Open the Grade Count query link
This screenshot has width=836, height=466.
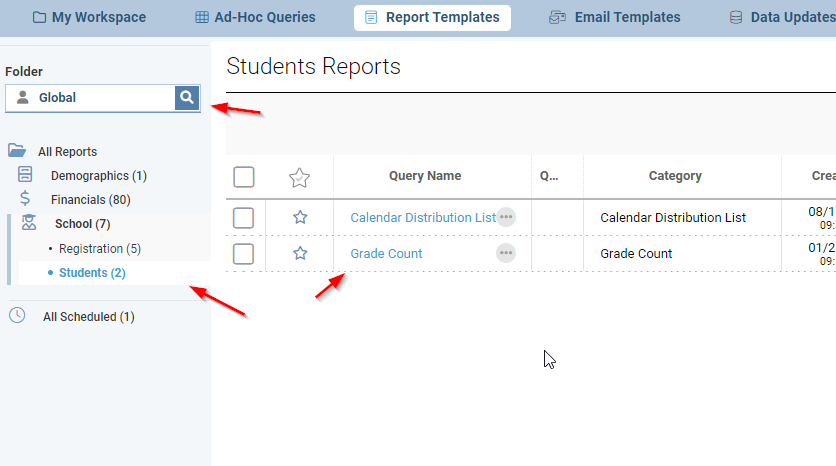click(x=386, y=254)
